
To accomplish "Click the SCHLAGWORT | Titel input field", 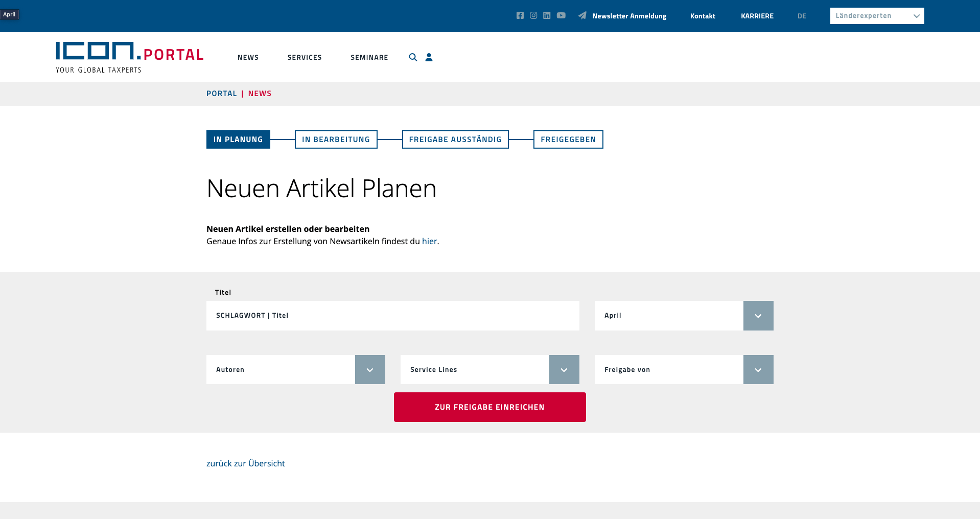I will pos(392,316).
